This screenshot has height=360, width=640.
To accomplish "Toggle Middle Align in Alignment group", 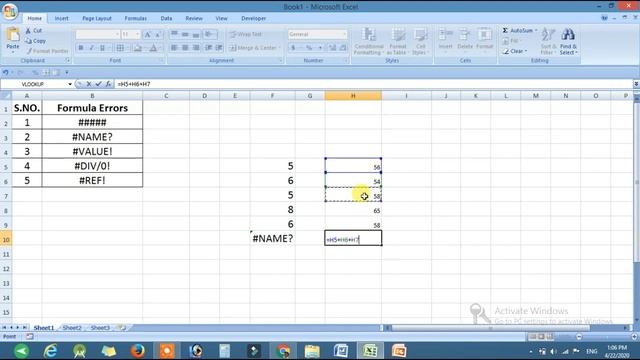I will coord(185,34).
